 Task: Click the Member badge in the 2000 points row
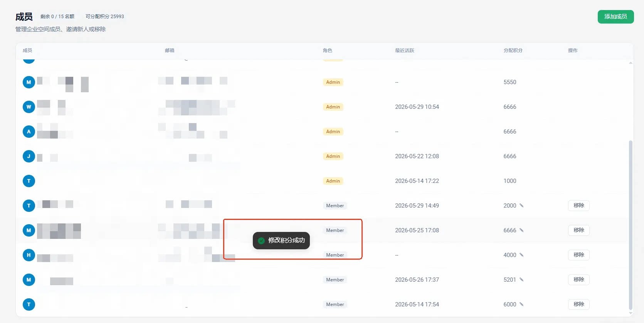click(335, 206)
